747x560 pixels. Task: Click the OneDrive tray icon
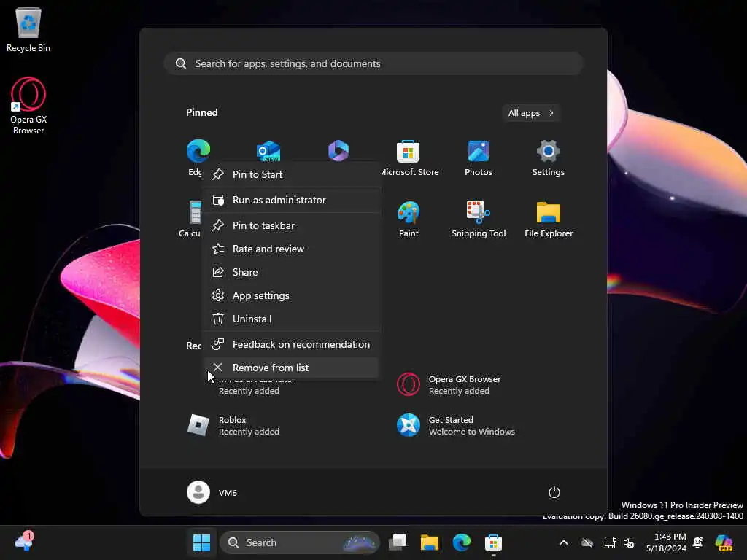click(x=587, y=542)
